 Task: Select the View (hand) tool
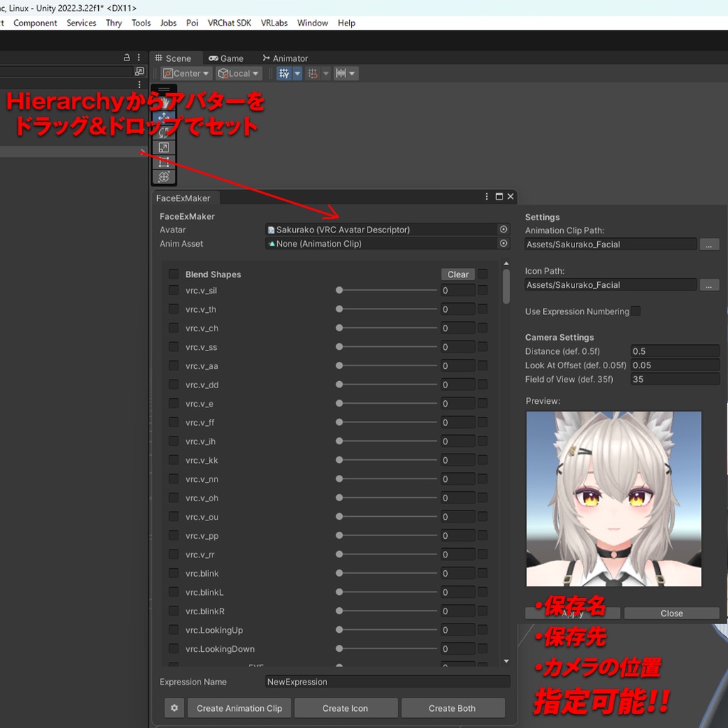pyautogui.click(x=164, y=102)
